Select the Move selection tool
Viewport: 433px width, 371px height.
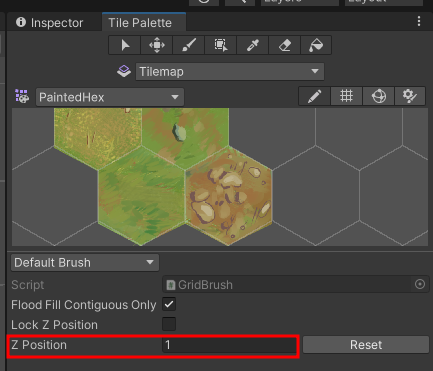157,45
